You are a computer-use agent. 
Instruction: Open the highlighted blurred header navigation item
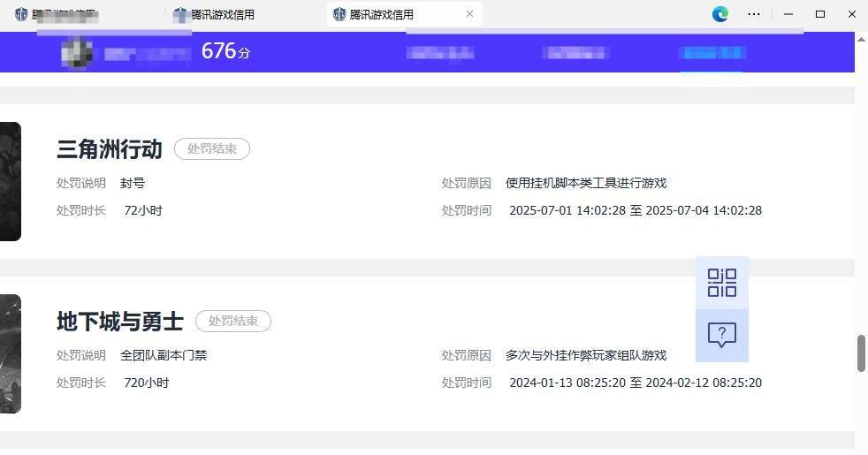pos(712,53)
